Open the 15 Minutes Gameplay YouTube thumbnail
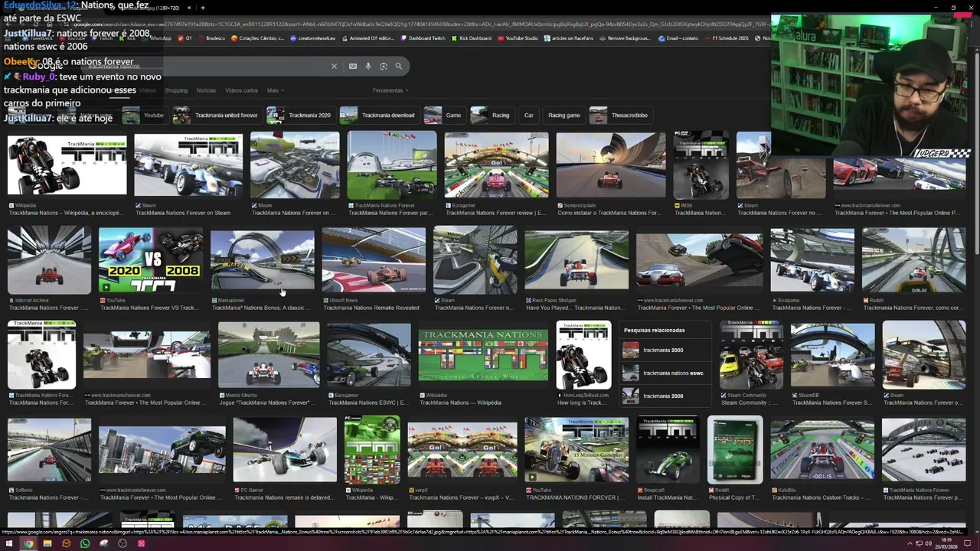The height and width of the screenshot is (551, 980). (577, 450)
